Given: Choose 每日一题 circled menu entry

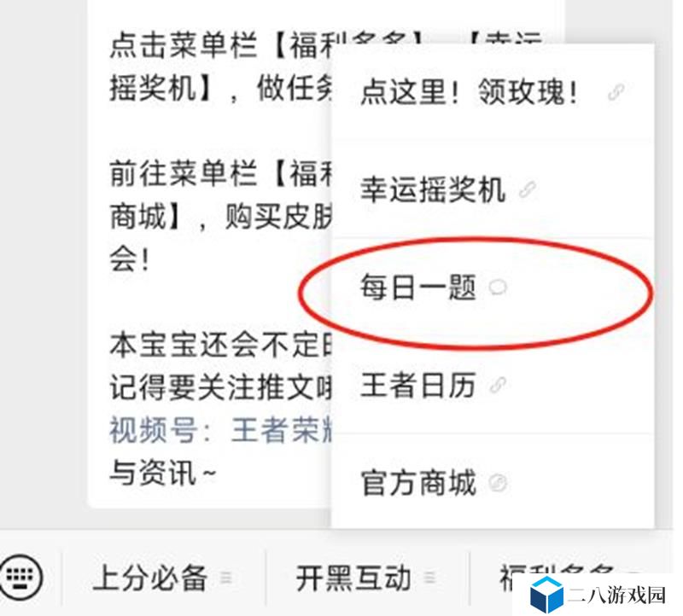Looking at the screenshot, I should coord(493,288).
